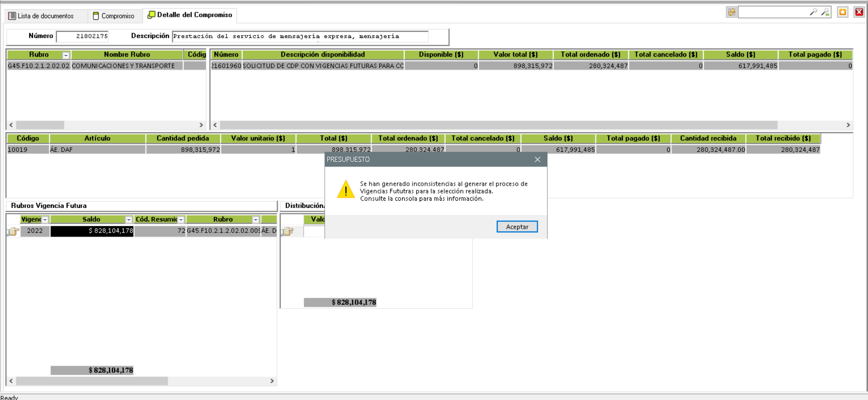Click the Cantidad pedida column header

coord(183,138)
